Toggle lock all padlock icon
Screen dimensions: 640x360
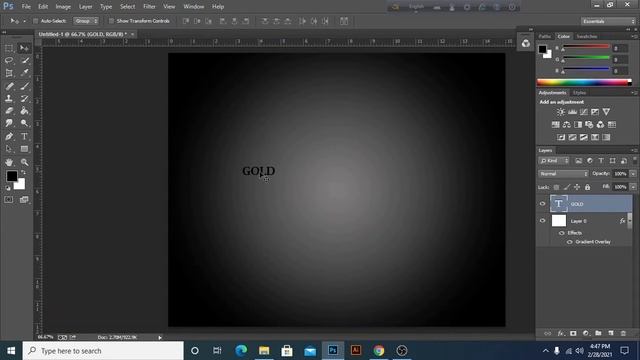click(587, 187)
